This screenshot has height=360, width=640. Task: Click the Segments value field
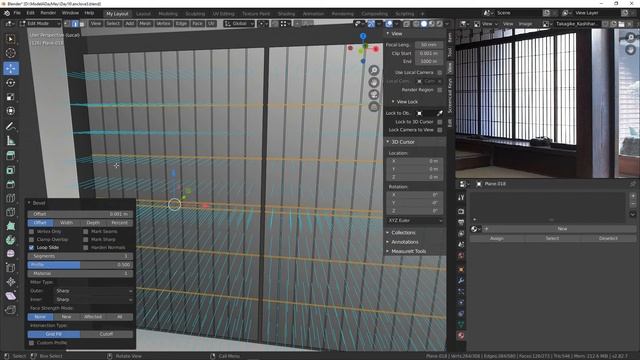pos(80,256)
